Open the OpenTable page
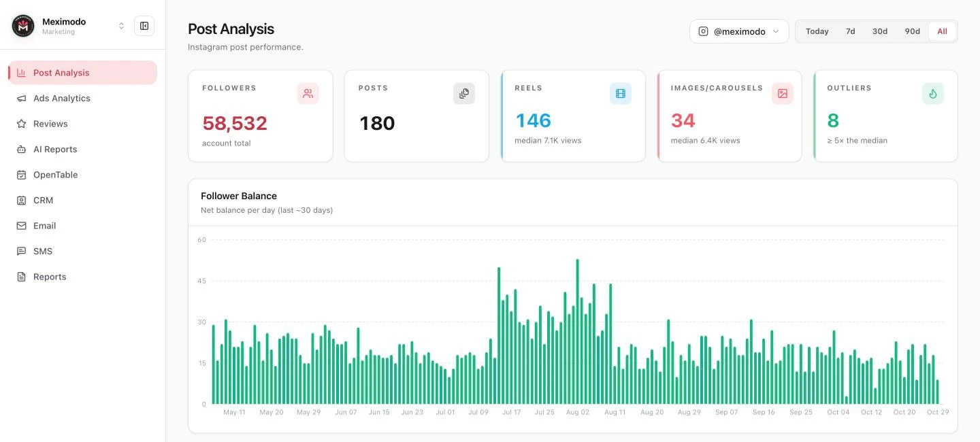 pyautogui.click(x=82, y=175)
